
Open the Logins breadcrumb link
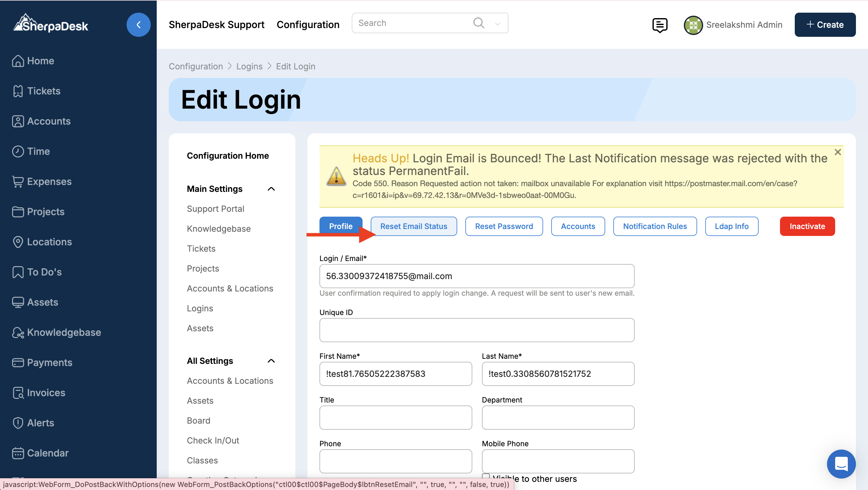[x=249, y=66]
